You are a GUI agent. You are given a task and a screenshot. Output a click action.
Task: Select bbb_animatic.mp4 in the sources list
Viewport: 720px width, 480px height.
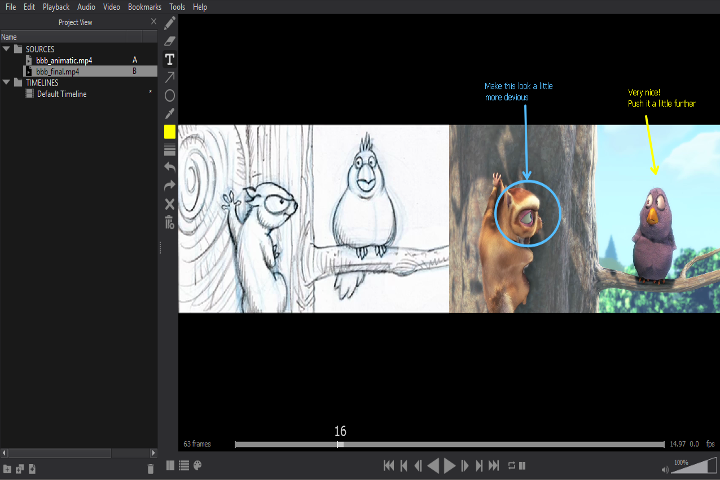[x=64, y=60]
